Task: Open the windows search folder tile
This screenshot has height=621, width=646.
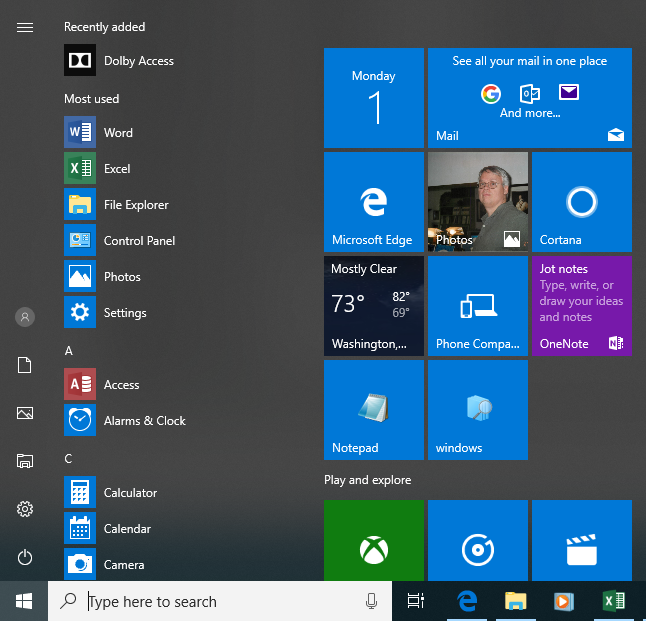Action: [x=478, y=410]
